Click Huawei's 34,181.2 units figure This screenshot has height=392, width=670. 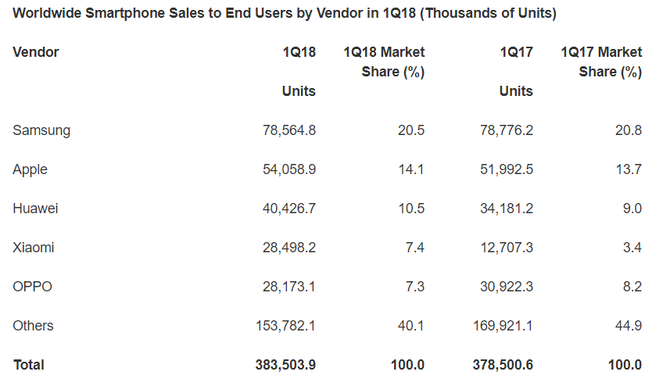(506, 209)
